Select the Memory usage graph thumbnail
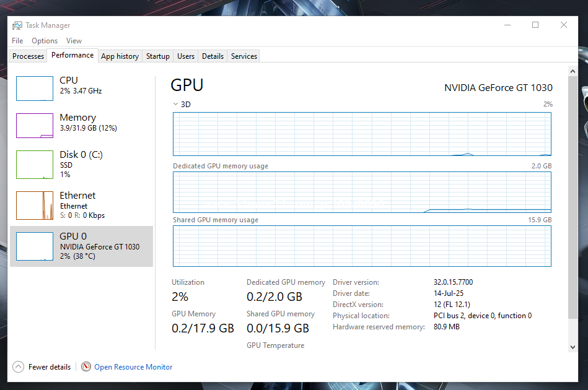 click(35, 126)
